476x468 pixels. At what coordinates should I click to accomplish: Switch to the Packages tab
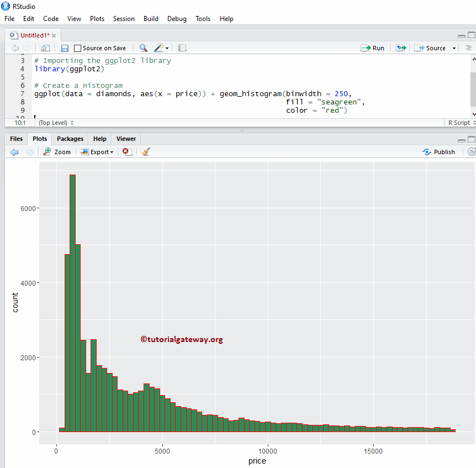click(70, 139)
